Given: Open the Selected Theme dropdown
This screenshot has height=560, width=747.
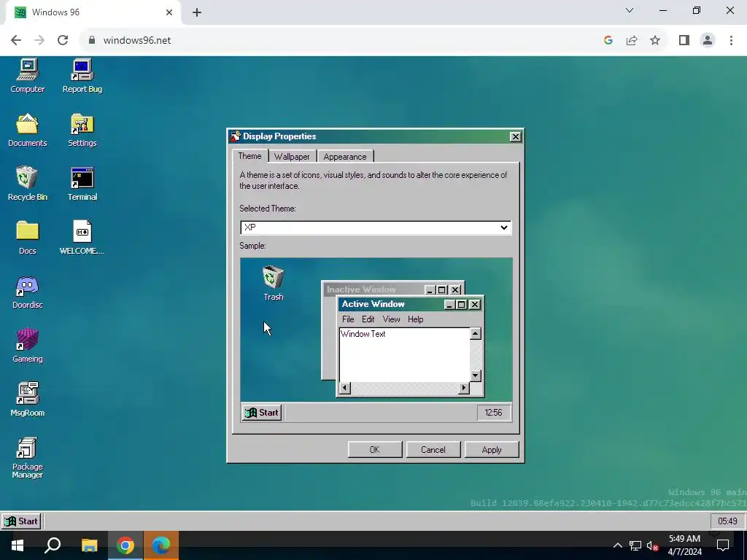Looking at the screenshot, I should click(376, 227).
